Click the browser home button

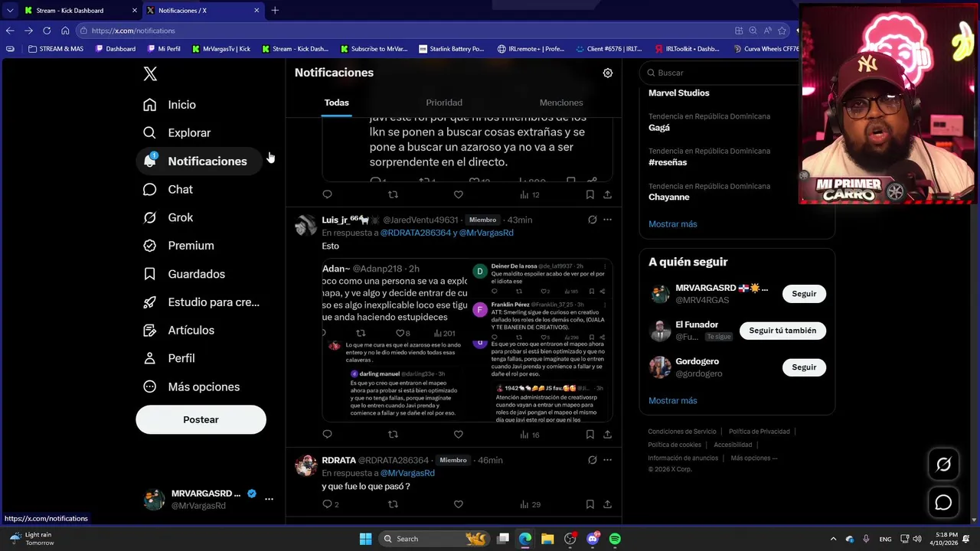tap(65, 31)
